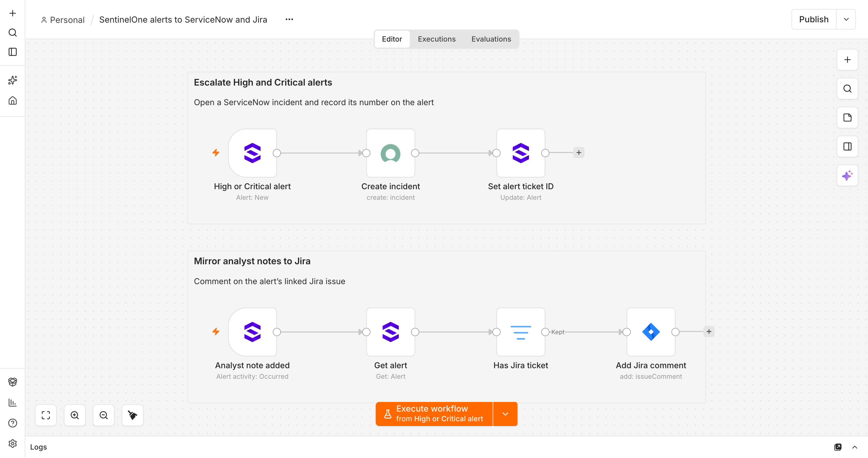
Task: Add a sticky note from the right toolbar
Action: [847, 118]
